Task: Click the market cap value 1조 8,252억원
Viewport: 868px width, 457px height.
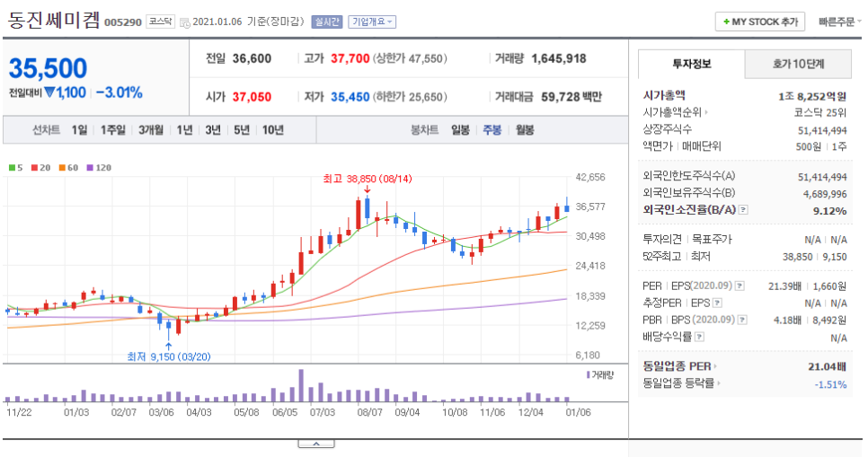Action: click(812, 96)
